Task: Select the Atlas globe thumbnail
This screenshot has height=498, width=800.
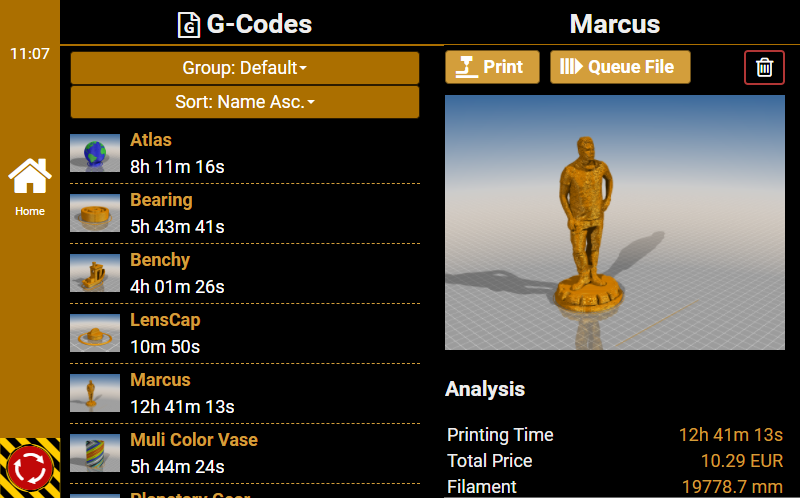Action: (x=95, y=153)
